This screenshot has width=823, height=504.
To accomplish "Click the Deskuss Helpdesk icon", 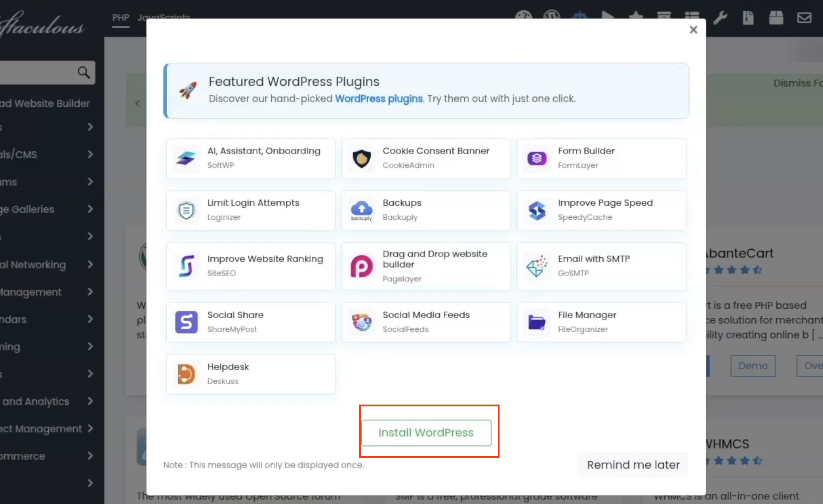I will (x=186, y=374).
